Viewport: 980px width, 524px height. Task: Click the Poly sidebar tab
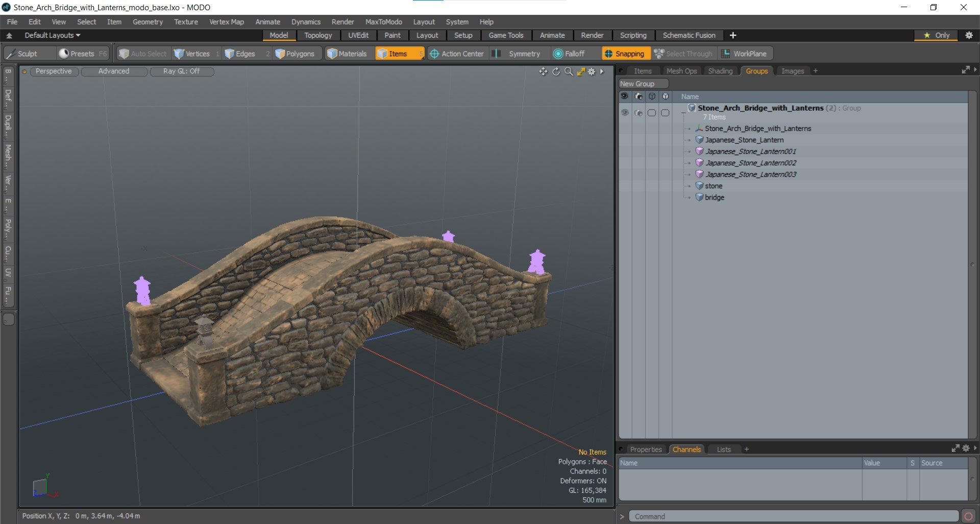8,229
